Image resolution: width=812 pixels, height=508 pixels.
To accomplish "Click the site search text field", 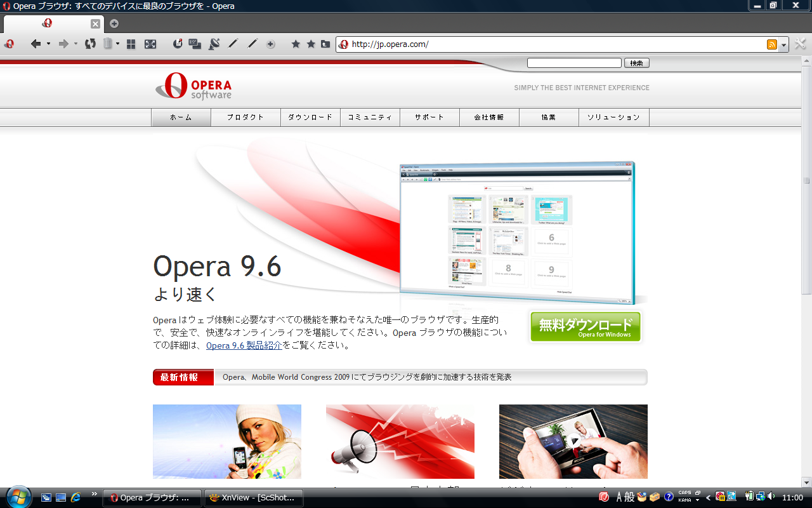I will (574, 63).
